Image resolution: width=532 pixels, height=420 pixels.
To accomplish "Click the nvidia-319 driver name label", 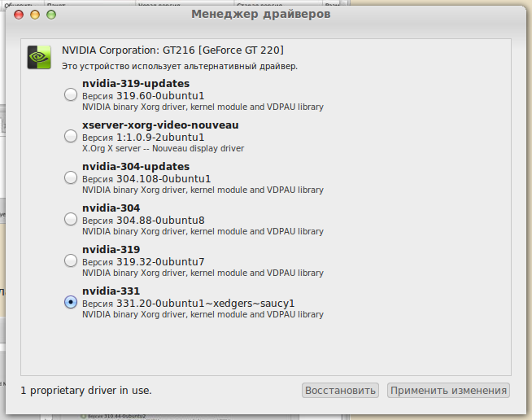I will point(111,250).
